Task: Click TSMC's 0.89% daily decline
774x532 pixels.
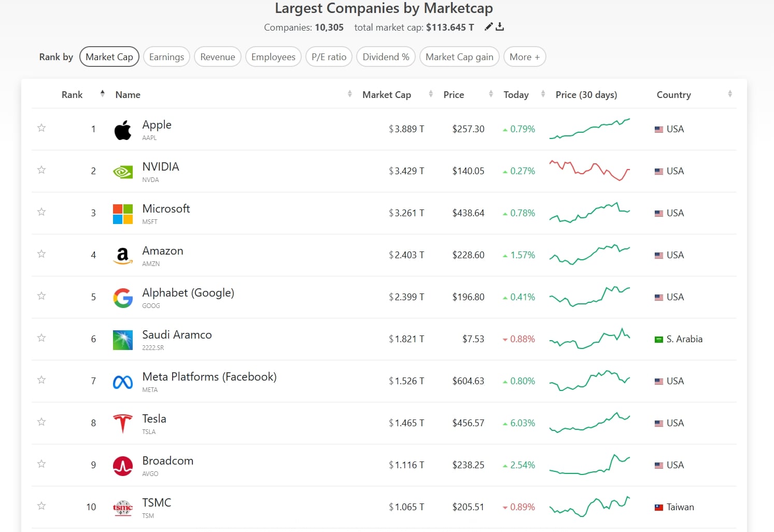Action: click(519, 507)
